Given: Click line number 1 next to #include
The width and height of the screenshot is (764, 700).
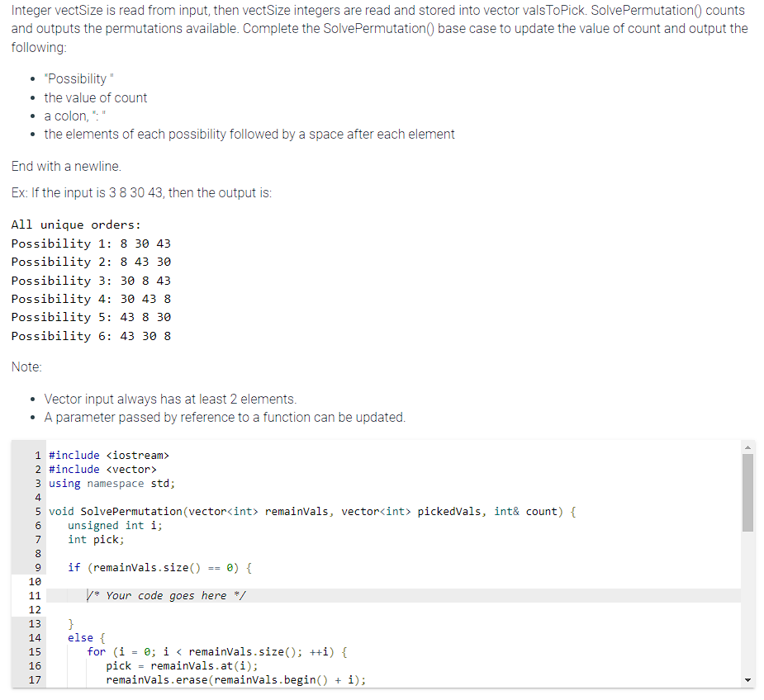Looking at the screenshot, I should tap(37, 455).
